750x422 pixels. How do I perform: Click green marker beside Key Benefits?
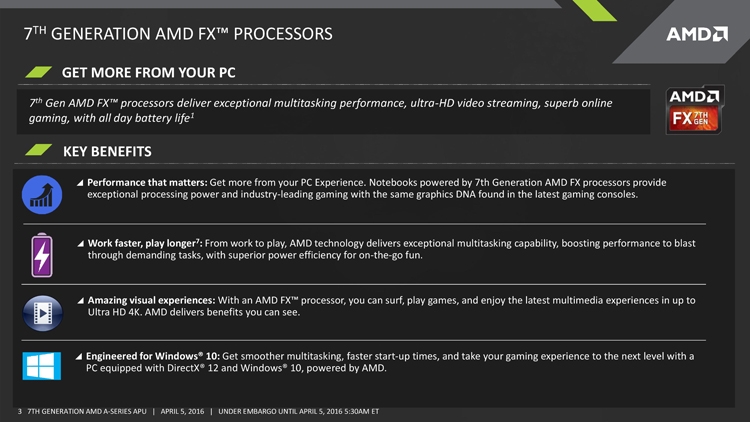[37, 151]
